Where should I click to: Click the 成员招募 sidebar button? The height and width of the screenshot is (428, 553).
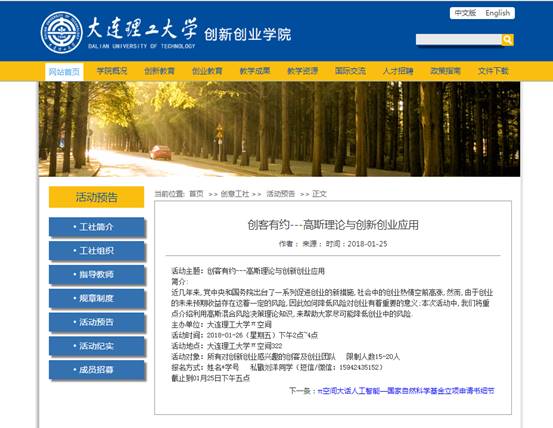(97, 370)
